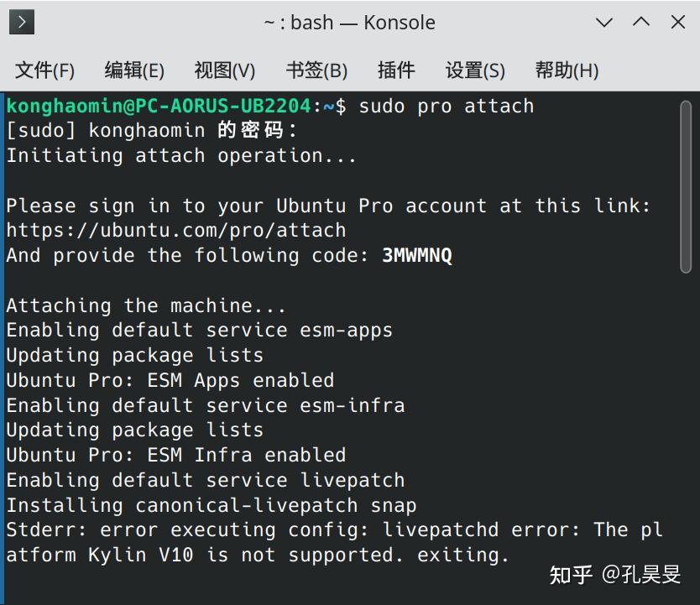Expand the title bar chevron dropdown

[x=604, y=23]
